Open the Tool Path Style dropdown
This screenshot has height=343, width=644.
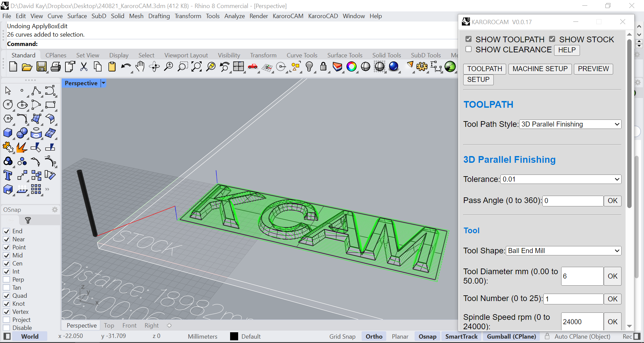570,124
